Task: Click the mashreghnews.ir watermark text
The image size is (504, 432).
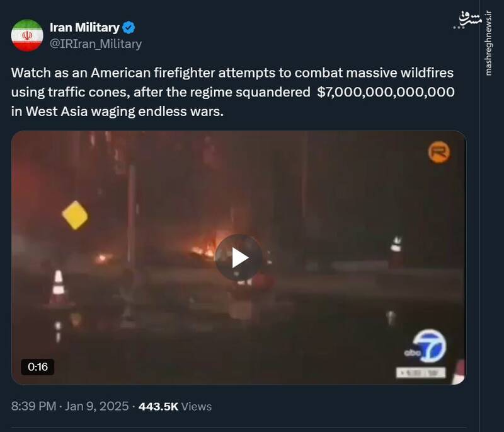Action: tap(488, 44)
